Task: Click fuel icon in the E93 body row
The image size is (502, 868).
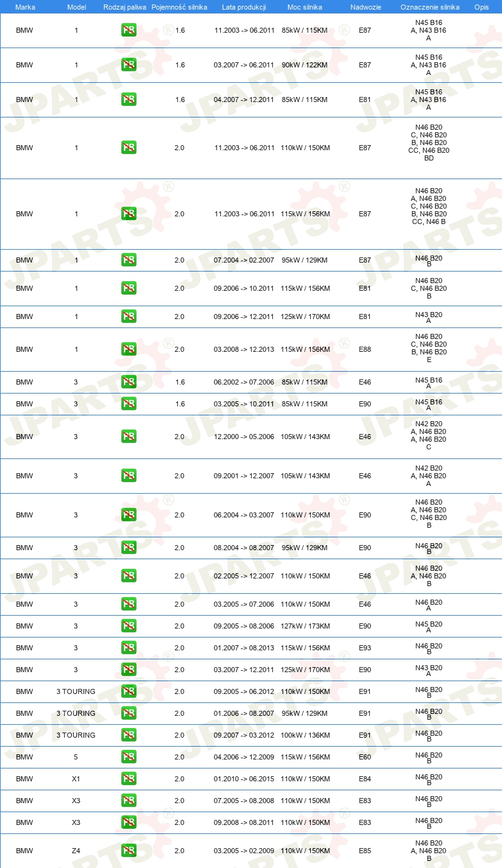Action: (129, 648)
